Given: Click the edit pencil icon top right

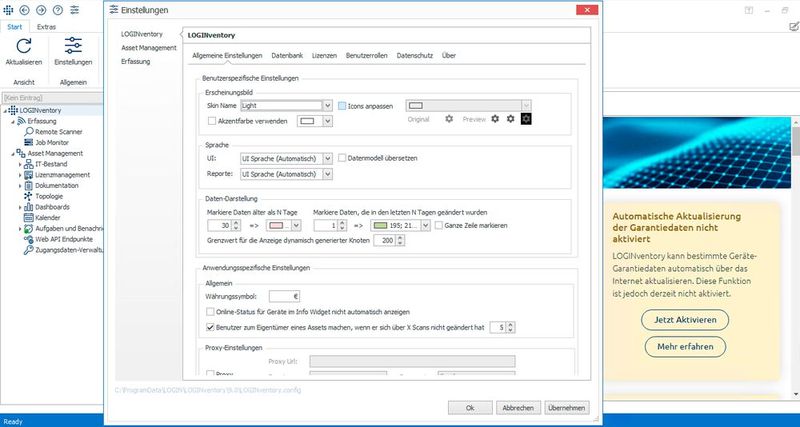Looking at the screenshot, I should tap(794, 26).
